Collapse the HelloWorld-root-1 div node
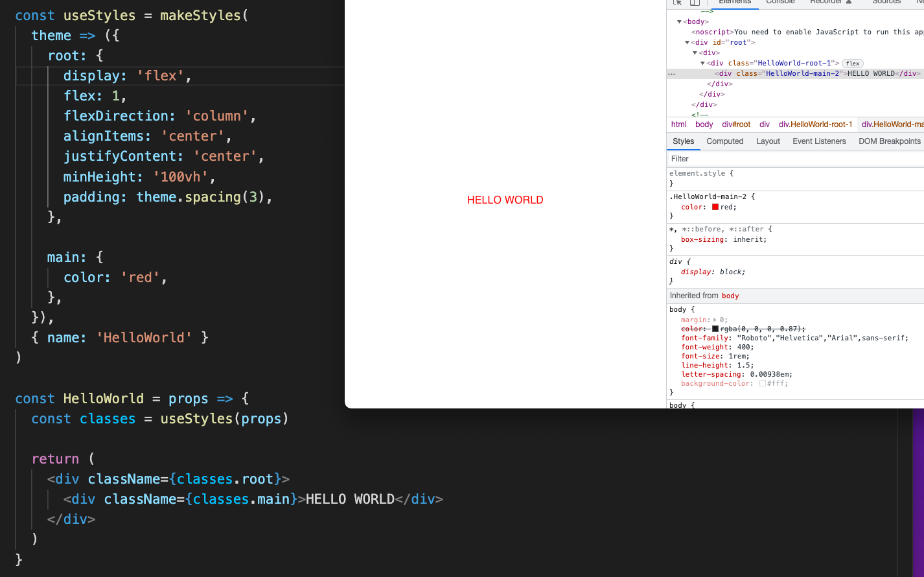The image size is (924, 577). pyautogui.click(x=702, y=64)
